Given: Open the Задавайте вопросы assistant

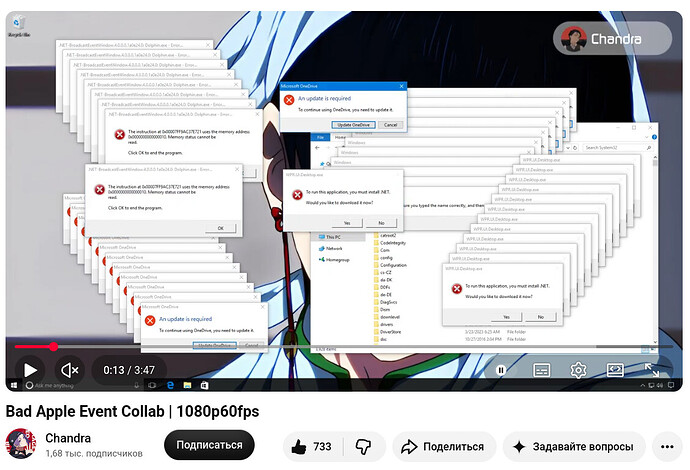Looking at the screenshot, I should pyautogui.click(x=574, y=447).
